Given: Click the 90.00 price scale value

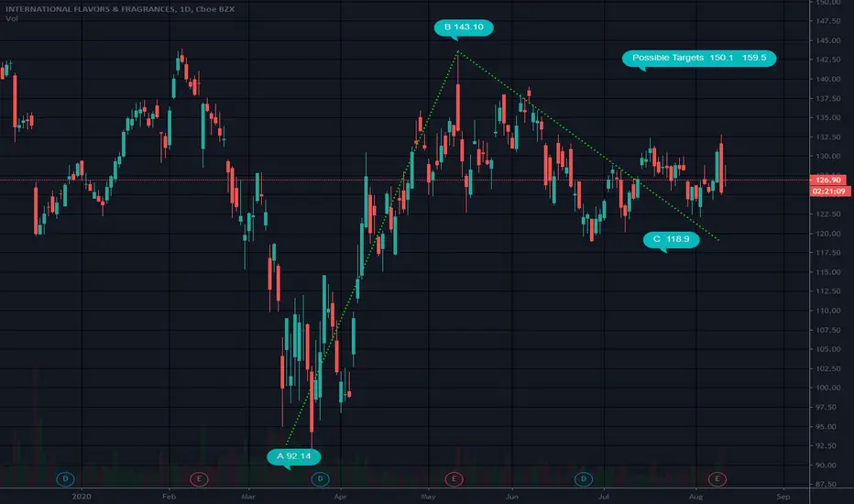Looking at the screenshot, I should click(x=828, y=466).
